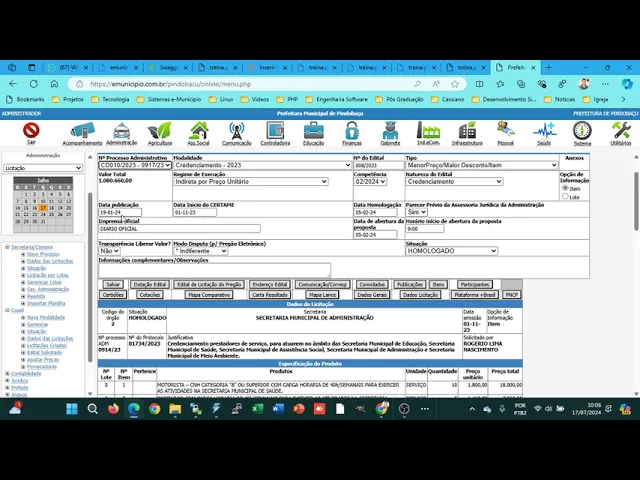Click the Plataforma +Brasil button
Viewport: 640px width, 480px height.
tap(475, 295)
